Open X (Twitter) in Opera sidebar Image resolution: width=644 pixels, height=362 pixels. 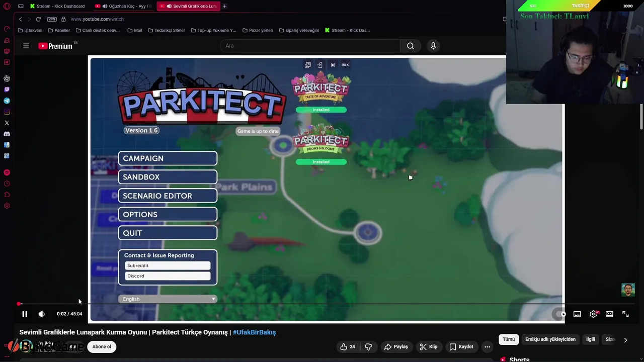pyautogui.click(x=7, y=123)
